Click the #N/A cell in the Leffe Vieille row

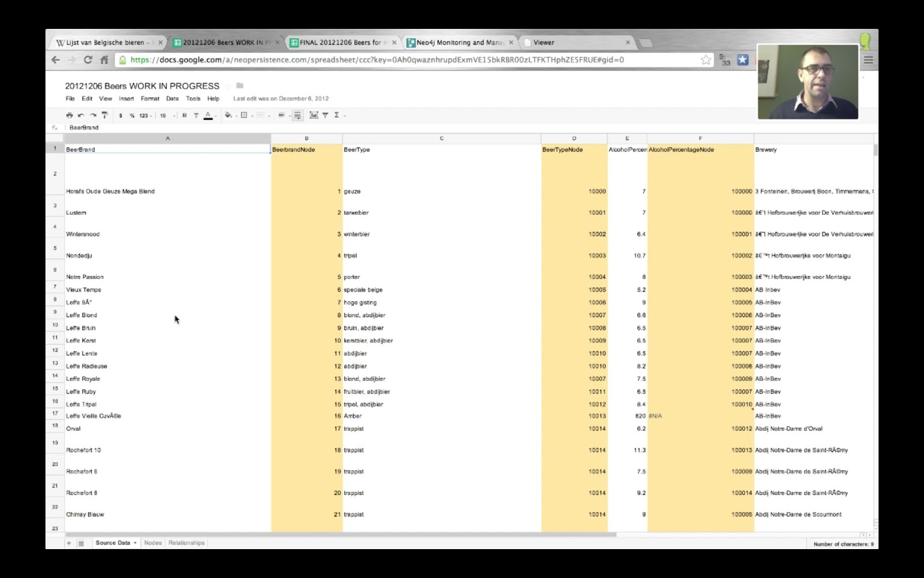pos(701,416)
